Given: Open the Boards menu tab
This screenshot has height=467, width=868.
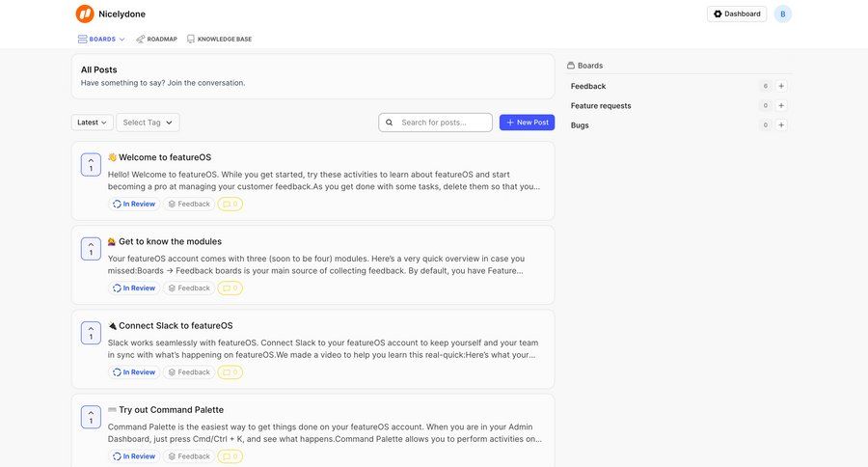Looking at the screenshot, I should pyautogui.click(x=101, y=40).
